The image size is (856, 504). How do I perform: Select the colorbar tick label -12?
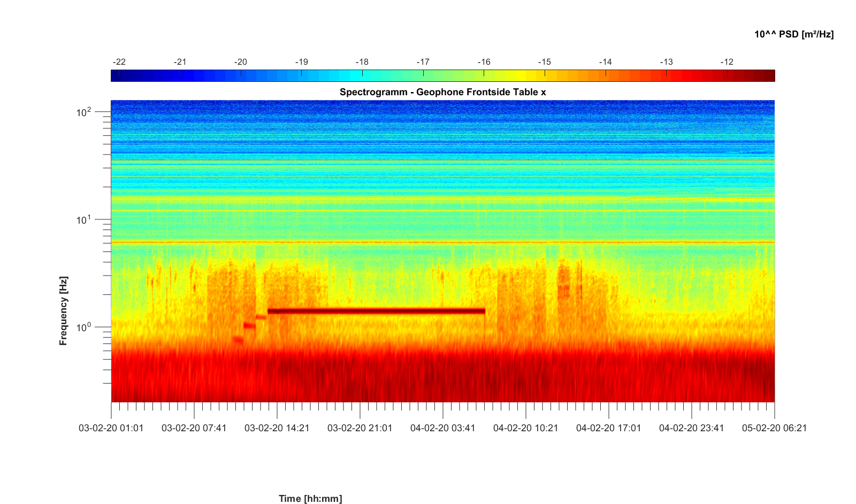(727, 62)
